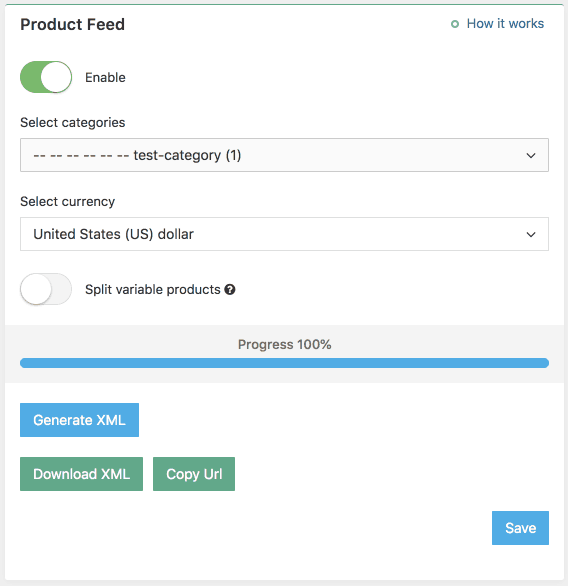Click the Progress 100% text
This screenshot has height=586, width=568.
click(284, 345)
